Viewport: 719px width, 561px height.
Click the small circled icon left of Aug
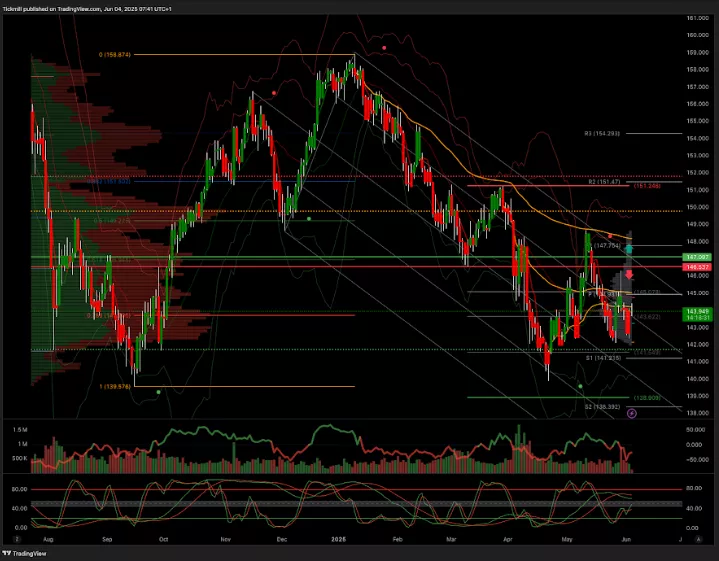pos(18,536)
